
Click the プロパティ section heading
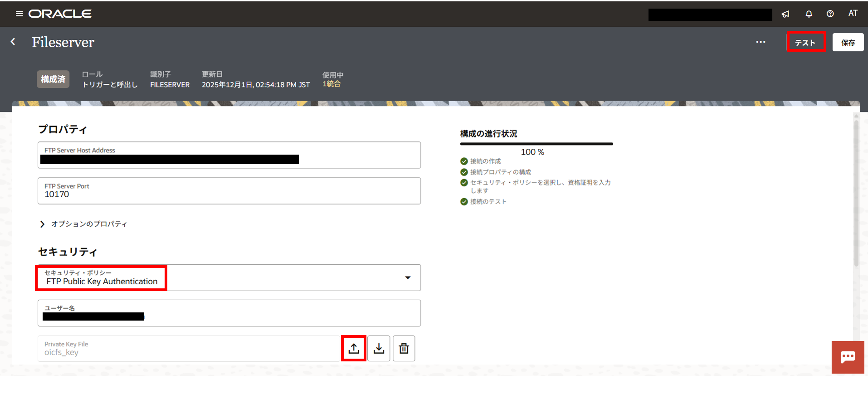point(63,129)
